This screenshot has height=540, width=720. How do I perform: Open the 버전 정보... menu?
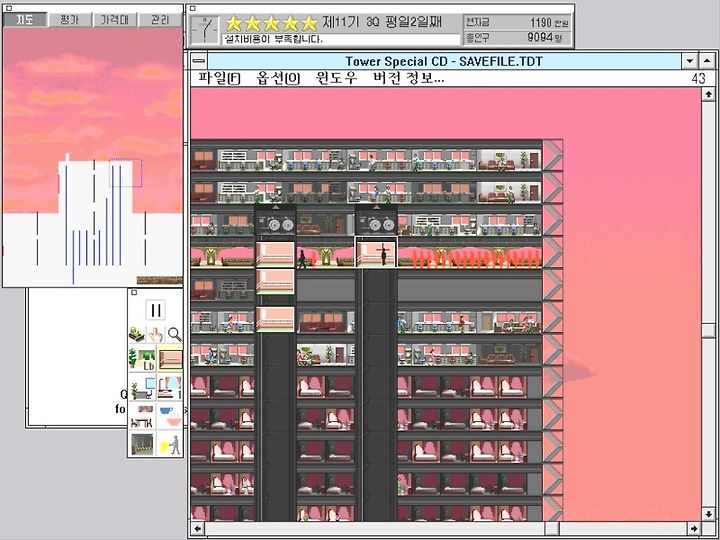tap(408, 78)
